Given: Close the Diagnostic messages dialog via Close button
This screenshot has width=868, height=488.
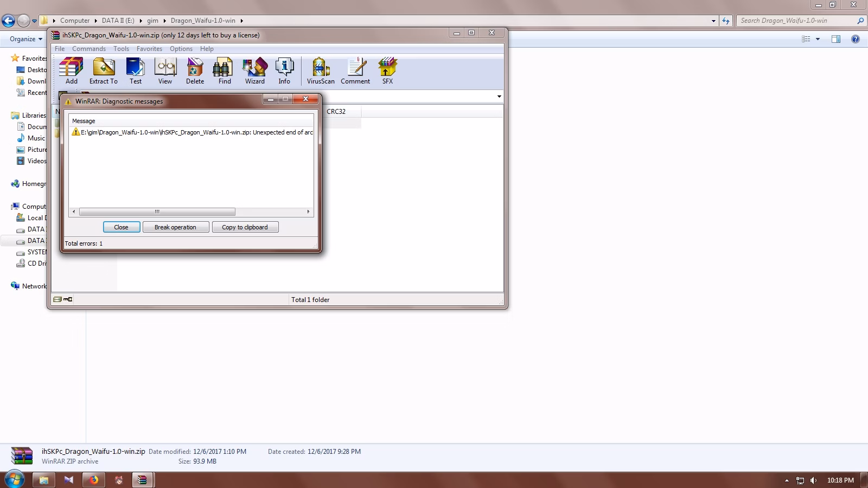Looking at the screenshot, I should [122, 227].
